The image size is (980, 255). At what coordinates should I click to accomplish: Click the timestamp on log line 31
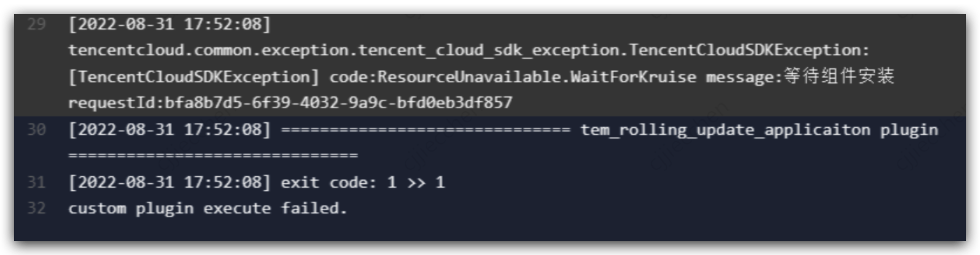pyautogui.click(x=170, y=182)
